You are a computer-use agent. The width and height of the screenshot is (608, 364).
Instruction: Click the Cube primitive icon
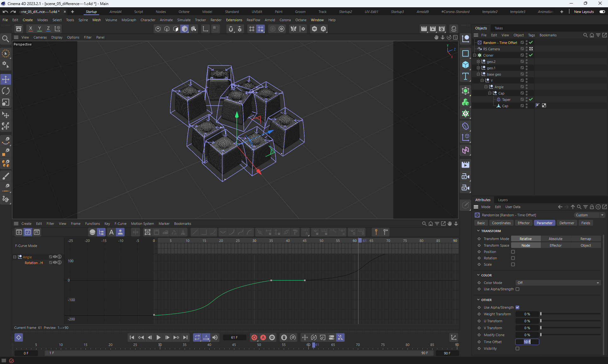tap(465, 65)
